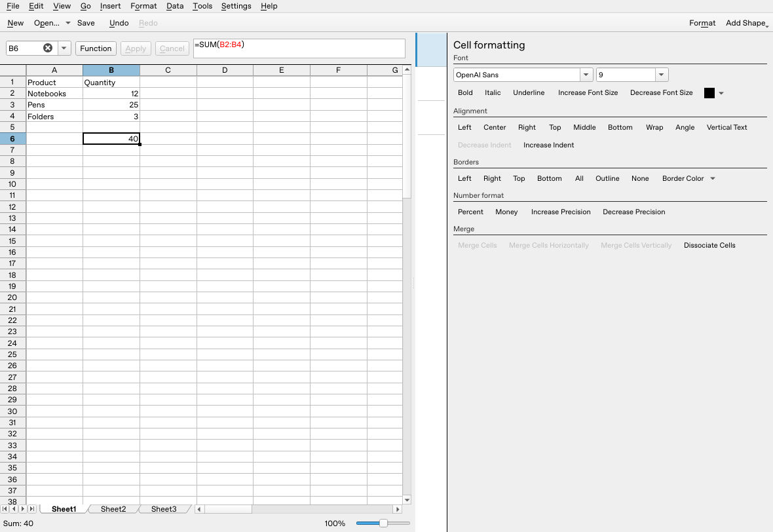Toggle Underline formatting
Image resolution: width=773 pixels, height=532 pixels.
pos(529,92)
